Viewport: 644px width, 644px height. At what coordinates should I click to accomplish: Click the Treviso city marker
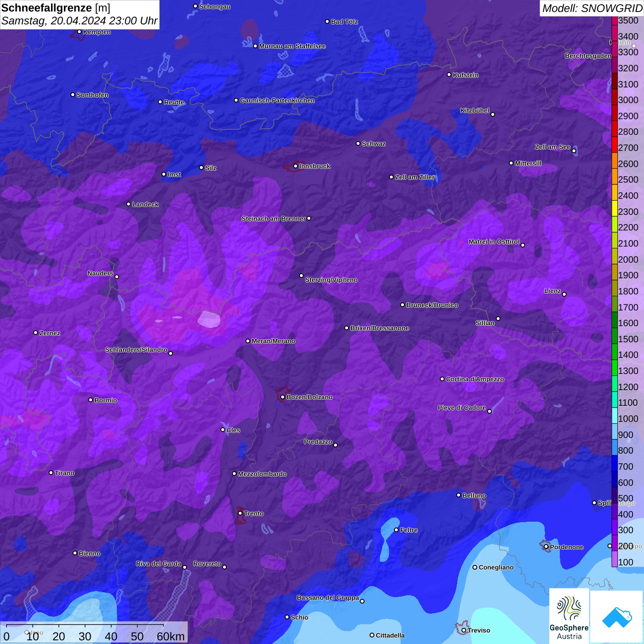464,630
